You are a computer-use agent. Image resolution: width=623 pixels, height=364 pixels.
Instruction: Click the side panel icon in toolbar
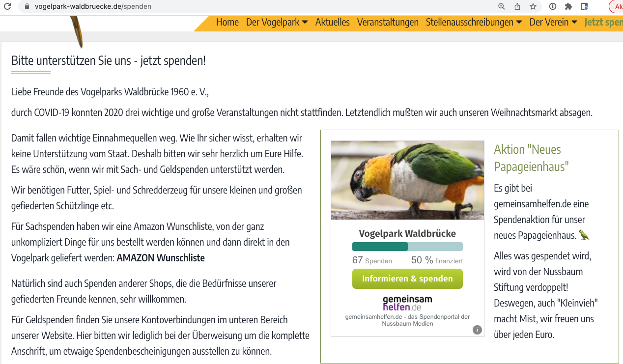[x=584, y=6]
